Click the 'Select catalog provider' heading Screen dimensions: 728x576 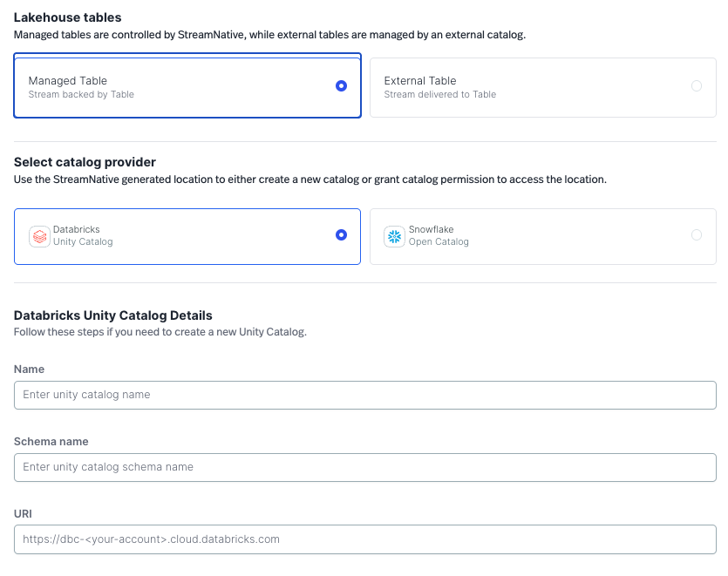[x=85, y=162]
